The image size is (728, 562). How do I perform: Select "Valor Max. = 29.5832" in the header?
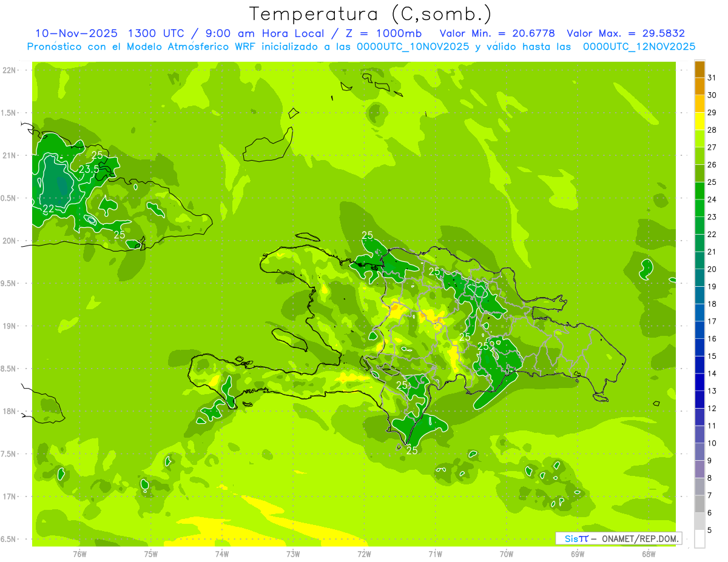pyautogui.click(x=626, y=33)
